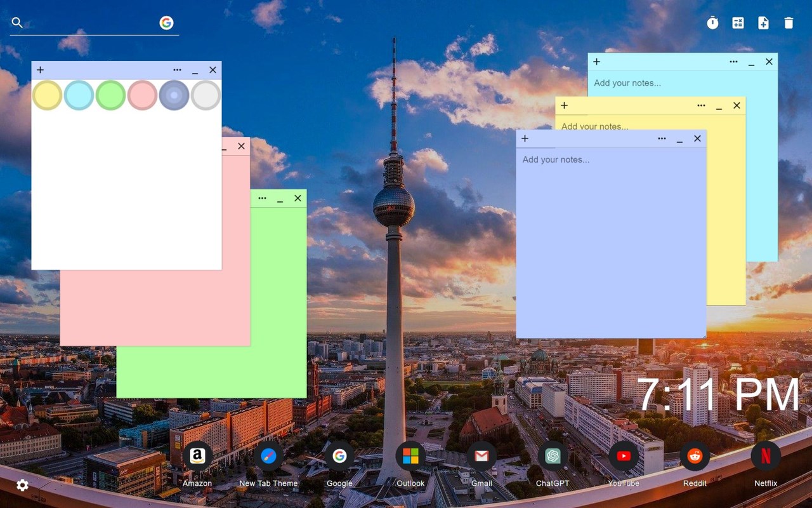Pick the pink color swatch
The height and width of the screenshot is (508, 812).
pyautogui.click(x=143, y=95)
